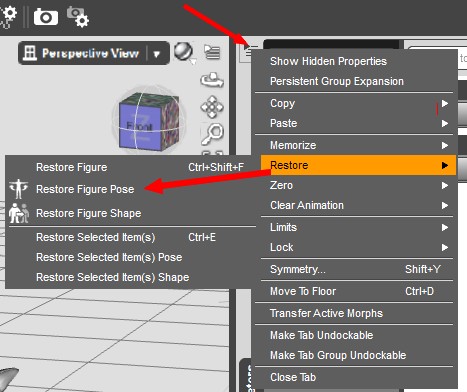
Task: Click the Perspective View dropdown arrow
Action: pyautogui.click(x=157, y=54)
